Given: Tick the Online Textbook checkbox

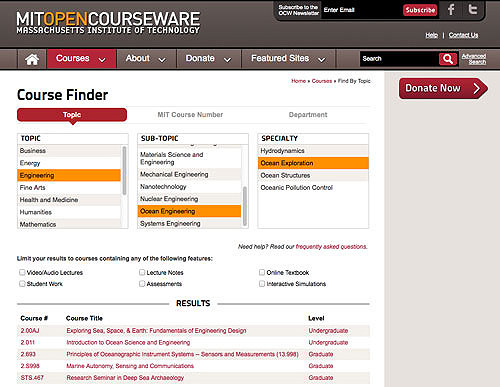Looking at the screenshot, I should [262, 272].
